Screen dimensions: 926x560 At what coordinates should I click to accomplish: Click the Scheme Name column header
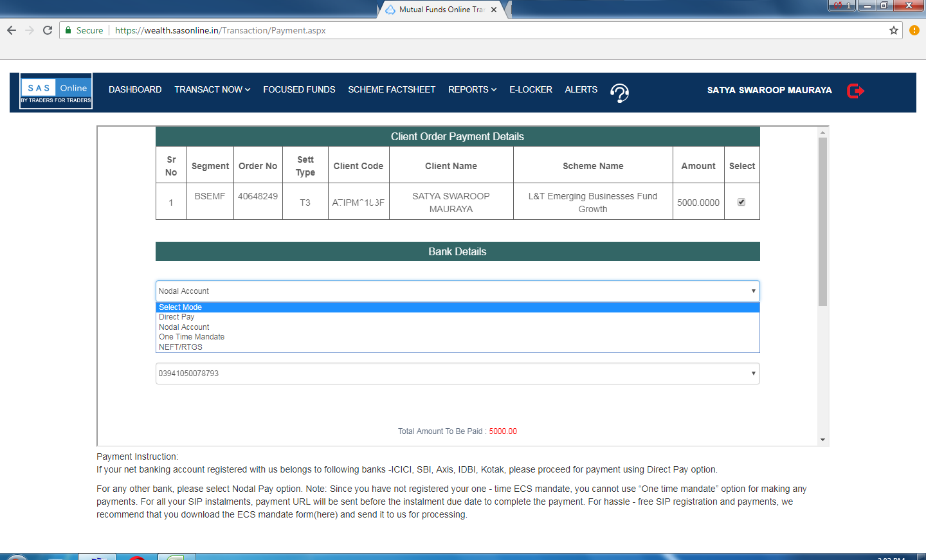pyautogui.click(x=593, y=166)
